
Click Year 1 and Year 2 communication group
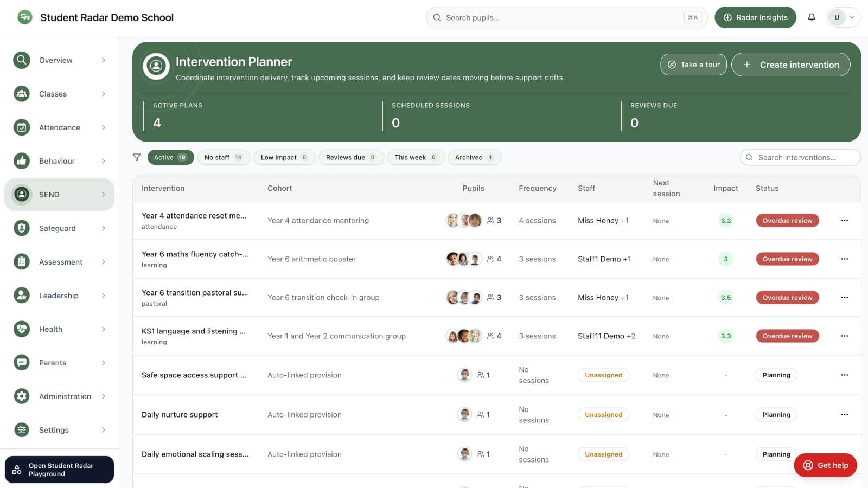coord(336,336)
